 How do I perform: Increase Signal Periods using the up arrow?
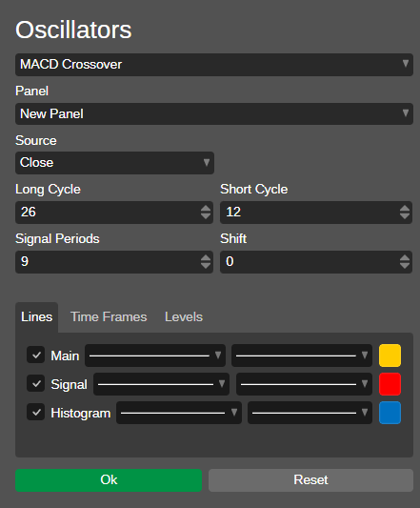click(206, 257)
